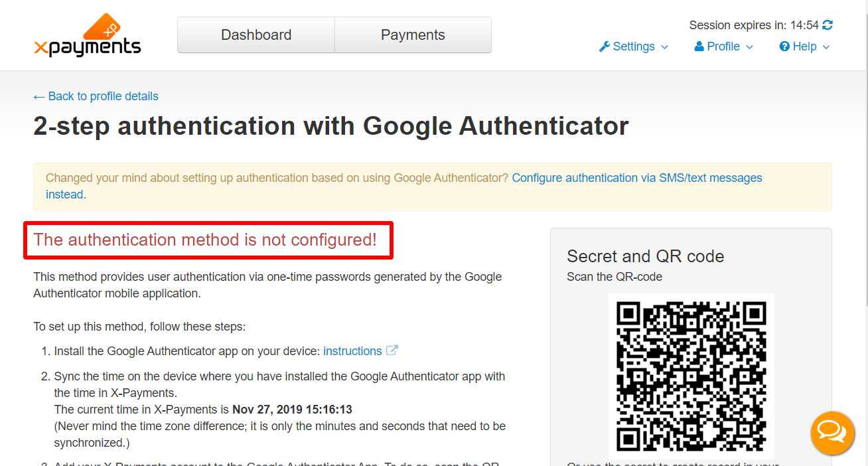Expand the Settings dropdown chevron
Screen dimensions: 868x466
[664, 47]
